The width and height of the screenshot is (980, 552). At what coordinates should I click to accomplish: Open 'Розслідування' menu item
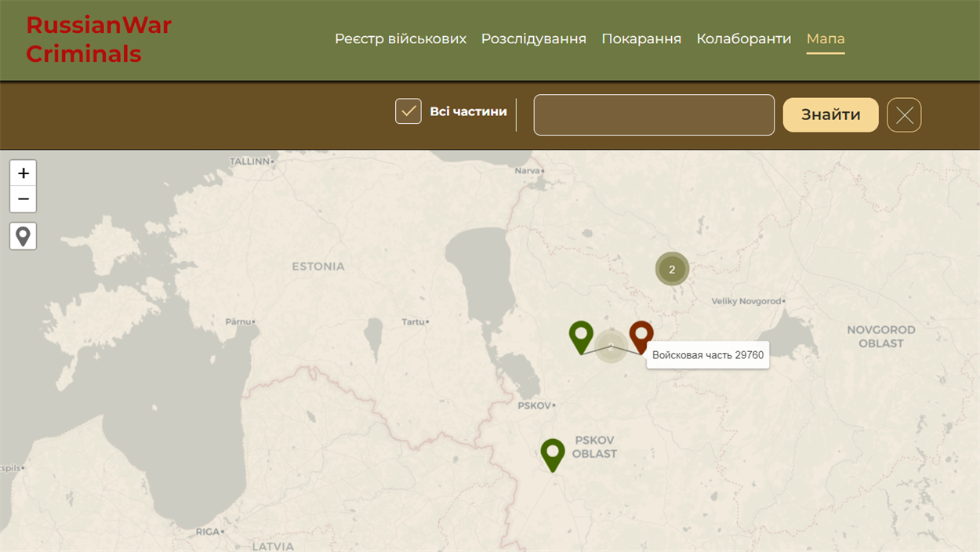pos(534,38)
